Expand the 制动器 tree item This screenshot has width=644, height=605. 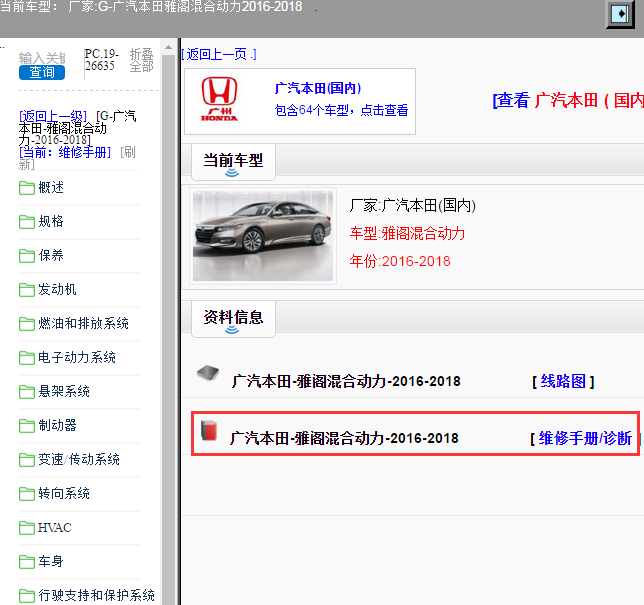(57, 426)
